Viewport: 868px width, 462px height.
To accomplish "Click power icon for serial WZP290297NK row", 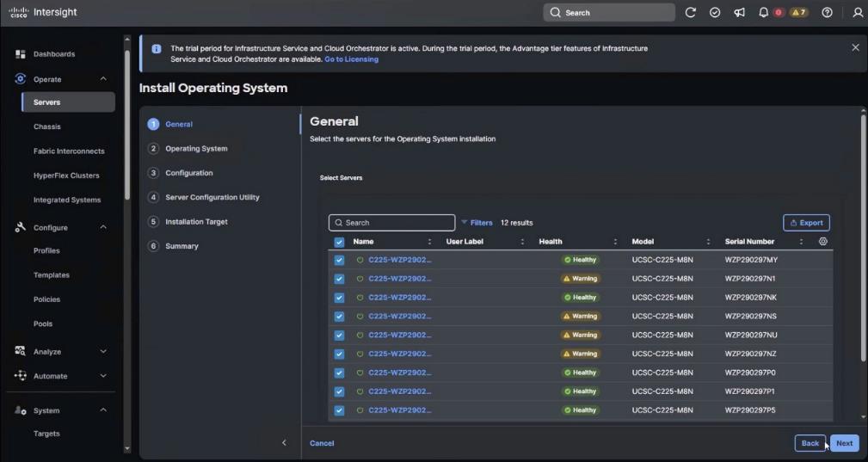I will click(x=360, y=298).
